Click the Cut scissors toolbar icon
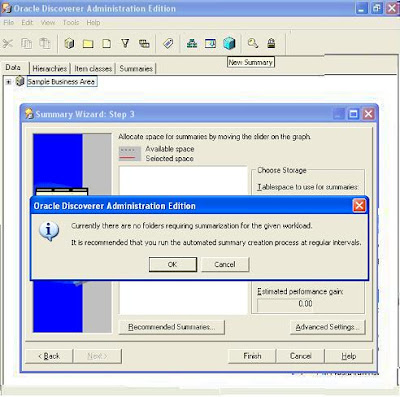 [x=7, y=44]
